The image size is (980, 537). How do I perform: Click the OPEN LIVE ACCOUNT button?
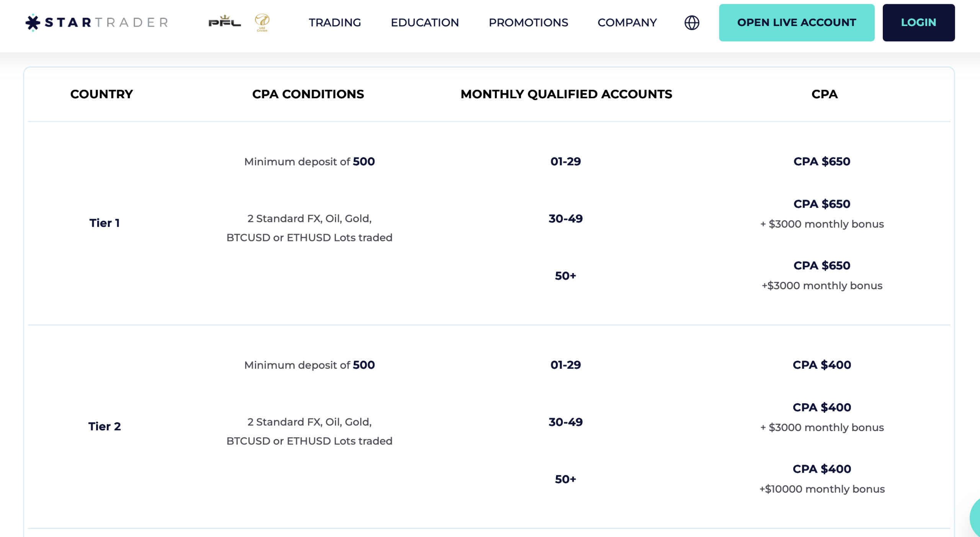click(797, 23)
